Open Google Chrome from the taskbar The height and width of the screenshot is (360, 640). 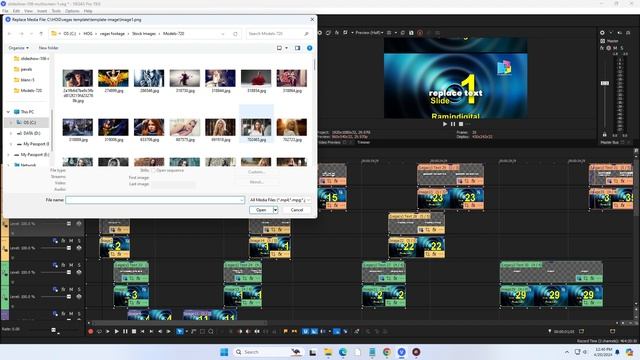tap(387, 352)
